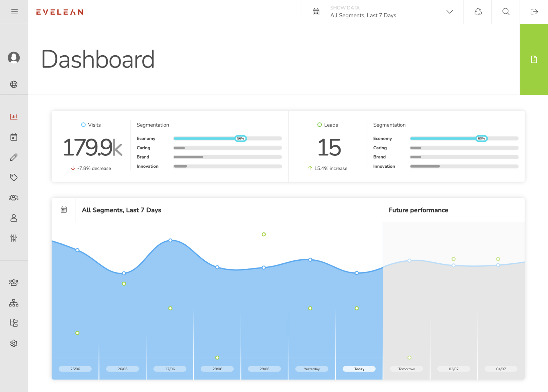The image size is (548, 392).
Task: Click blue data point above Yesterday
Action: pyautogui.click(x=310, y=260)
